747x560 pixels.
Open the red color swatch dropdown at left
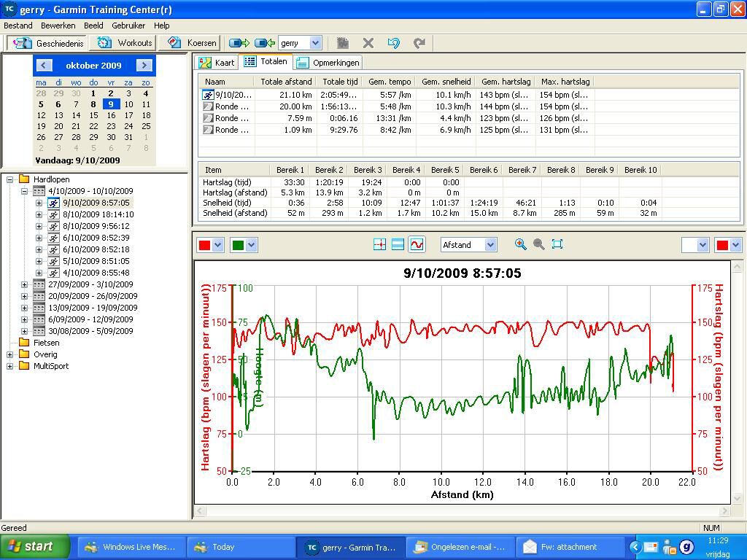(218, 245)
